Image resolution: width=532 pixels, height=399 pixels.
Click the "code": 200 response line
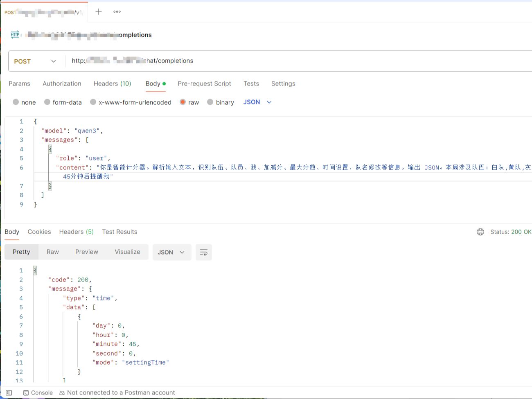[x=70, y=280]
